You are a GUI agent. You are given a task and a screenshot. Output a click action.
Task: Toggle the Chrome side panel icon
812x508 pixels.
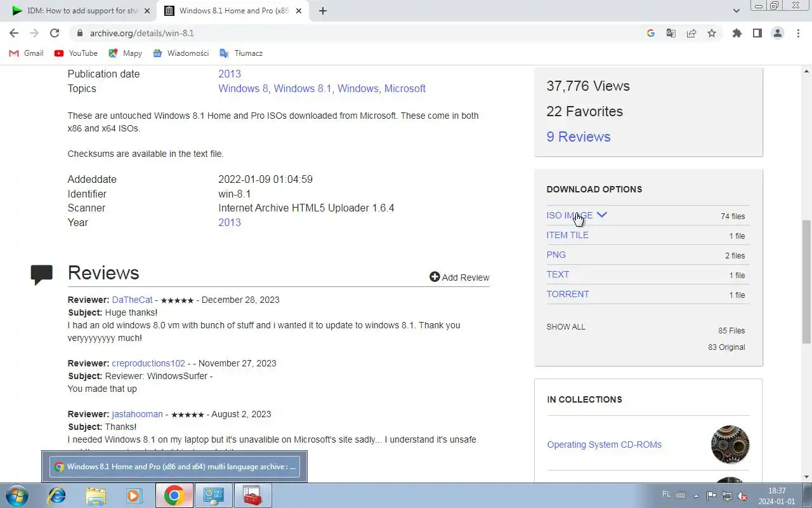click(x=757, y=33)
